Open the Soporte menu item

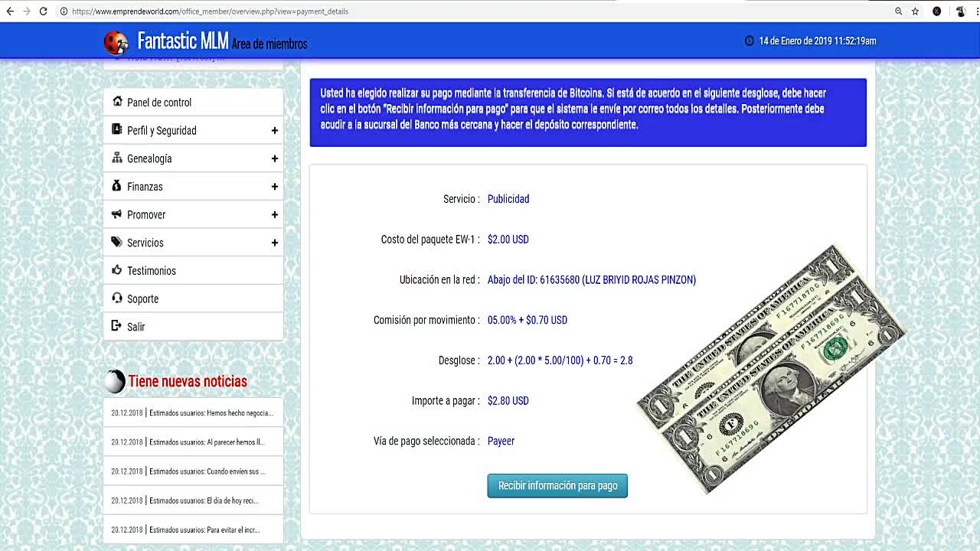coord(193,298)
